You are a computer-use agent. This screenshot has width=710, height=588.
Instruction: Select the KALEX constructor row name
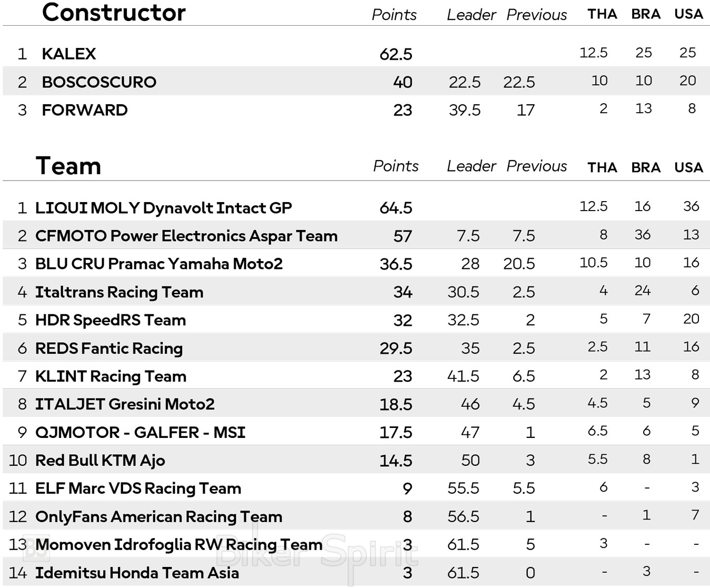[x=69, y=54]
